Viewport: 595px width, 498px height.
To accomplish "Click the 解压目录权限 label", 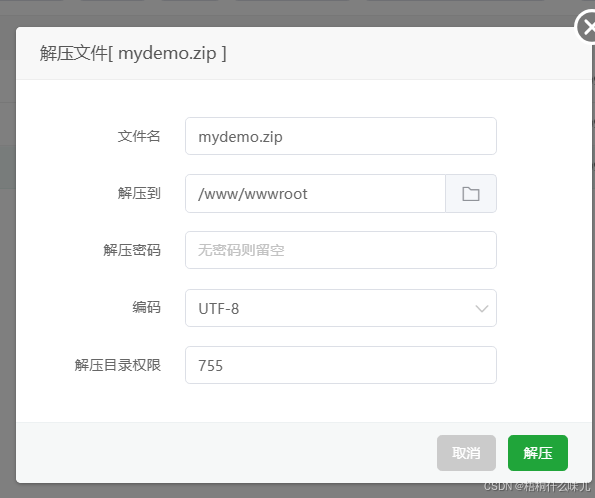I will click(118, 365).
